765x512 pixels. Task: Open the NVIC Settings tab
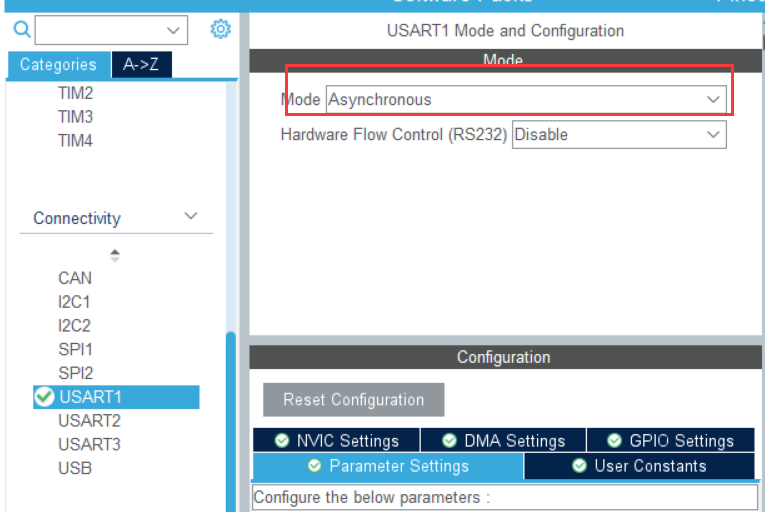tap(336, 440)
